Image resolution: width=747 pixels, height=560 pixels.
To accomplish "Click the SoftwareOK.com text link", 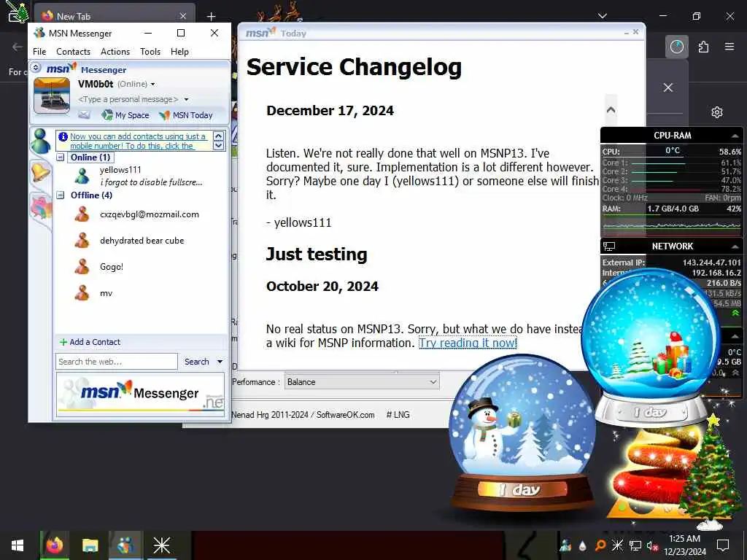I will 345,415.
